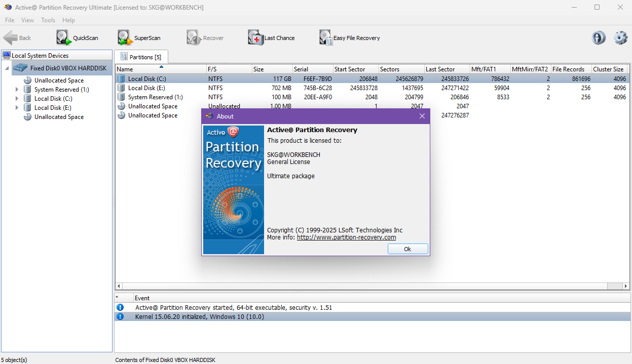
Task: Open Easy File Recovery
Action: [x=349, y=38]
